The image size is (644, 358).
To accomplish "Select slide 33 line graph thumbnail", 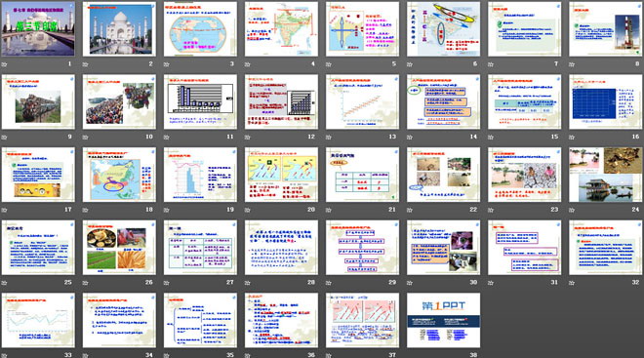I will click(x=38, y=320).
